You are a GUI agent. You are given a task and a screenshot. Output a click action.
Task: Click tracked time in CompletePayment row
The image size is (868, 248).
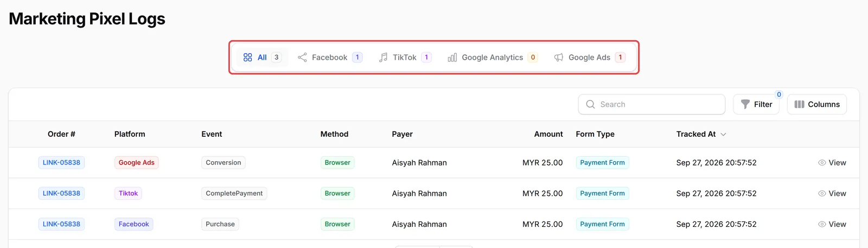click(716, 194)
